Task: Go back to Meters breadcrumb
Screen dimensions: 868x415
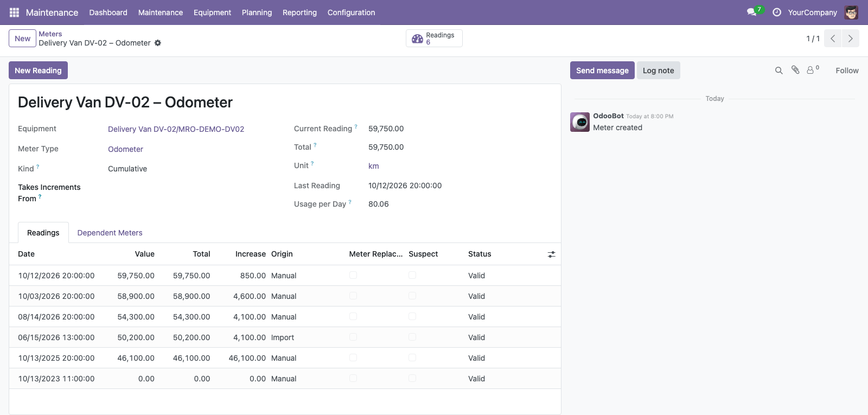Action: [50, 34]
